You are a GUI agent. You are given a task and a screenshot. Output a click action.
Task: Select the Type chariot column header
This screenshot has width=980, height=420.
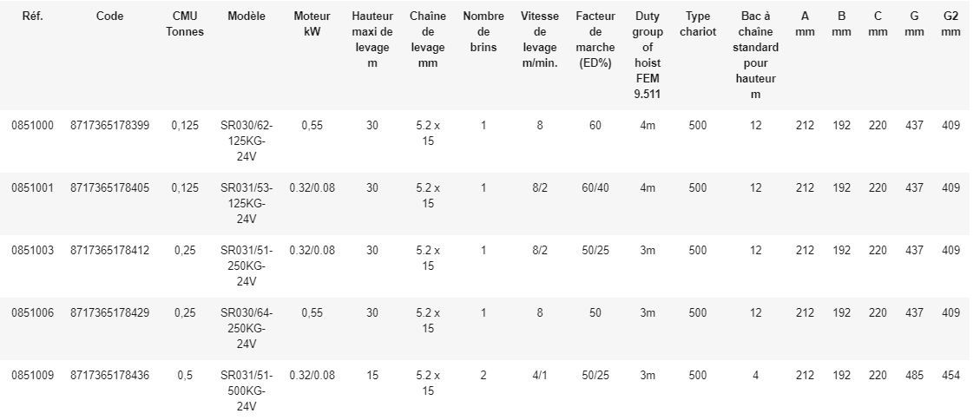coord(697,24)
